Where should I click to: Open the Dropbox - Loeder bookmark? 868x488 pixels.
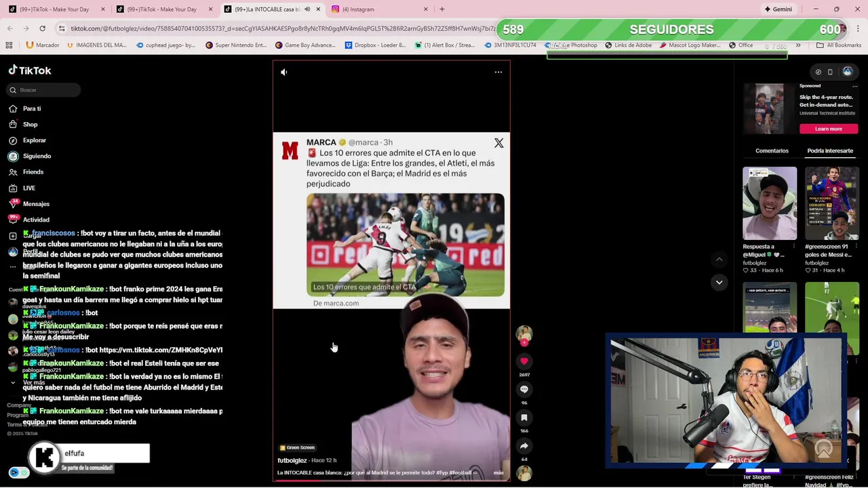click(x=375, y=45)
